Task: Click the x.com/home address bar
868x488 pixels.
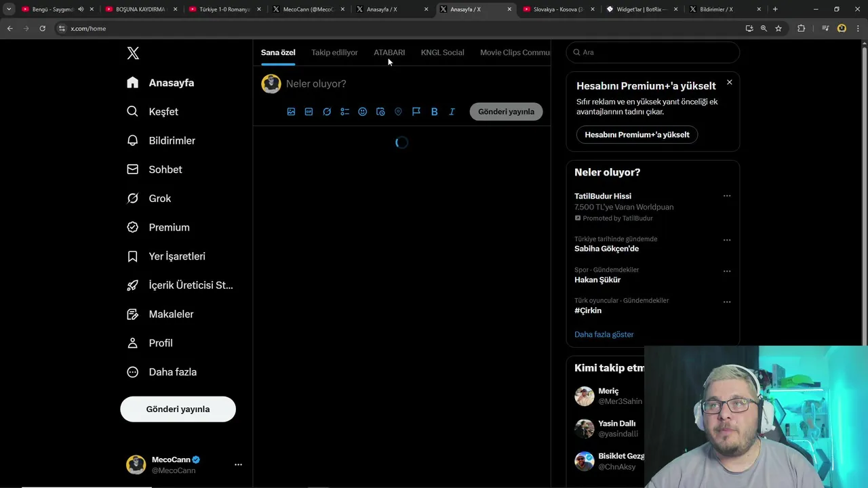Action: [x=400, y=28]
